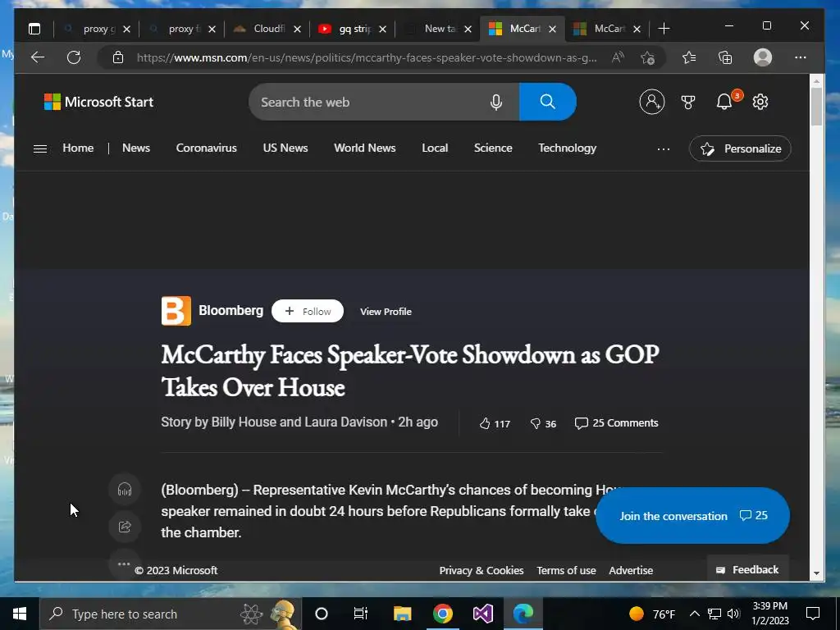Show hidden system tray icons

click(x=694, y=614)
